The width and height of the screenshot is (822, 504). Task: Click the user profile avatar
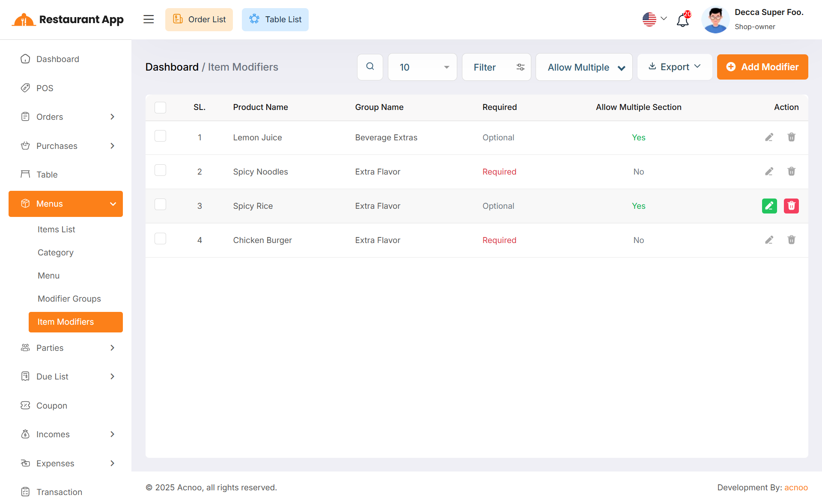click(x=715, y=20)
